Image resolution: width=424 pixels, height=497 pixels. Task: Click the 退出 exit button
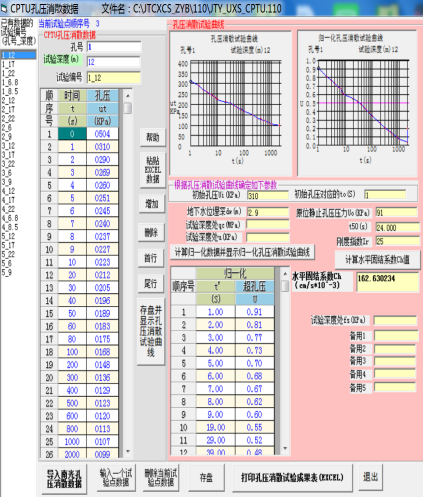[x=370, y=477]
